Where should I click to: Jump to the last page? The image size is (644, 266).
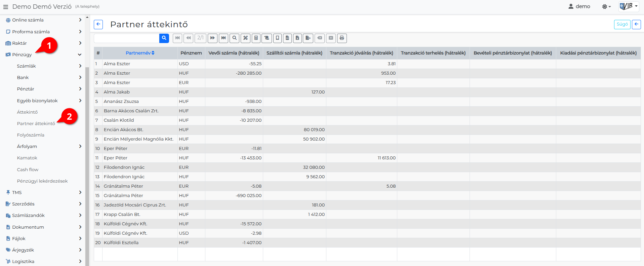click(224, 38)
